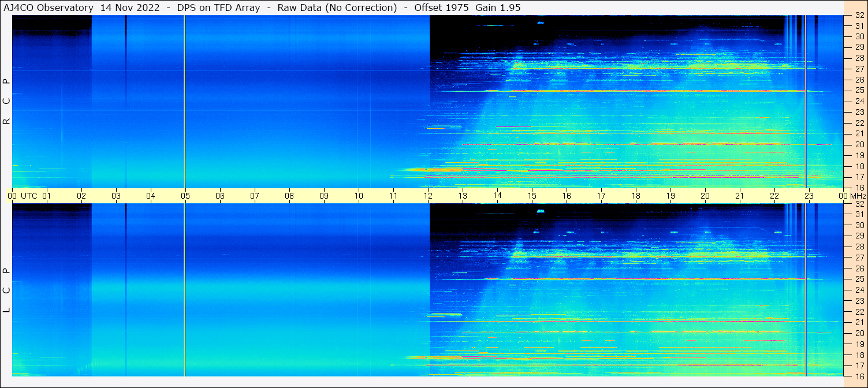
Task: Click the 31 MHz label of LCP panel
Action: [x=859, y=214]
